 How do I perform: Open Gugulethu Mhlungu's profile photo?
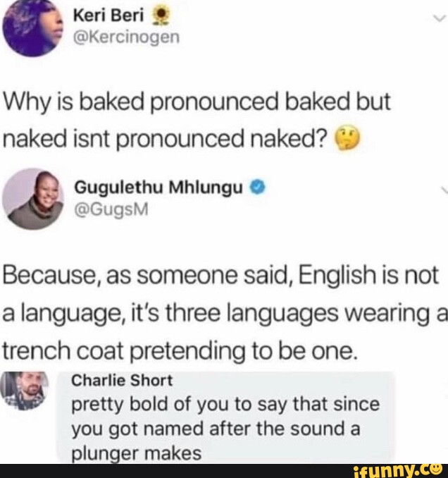coord(33,199)
